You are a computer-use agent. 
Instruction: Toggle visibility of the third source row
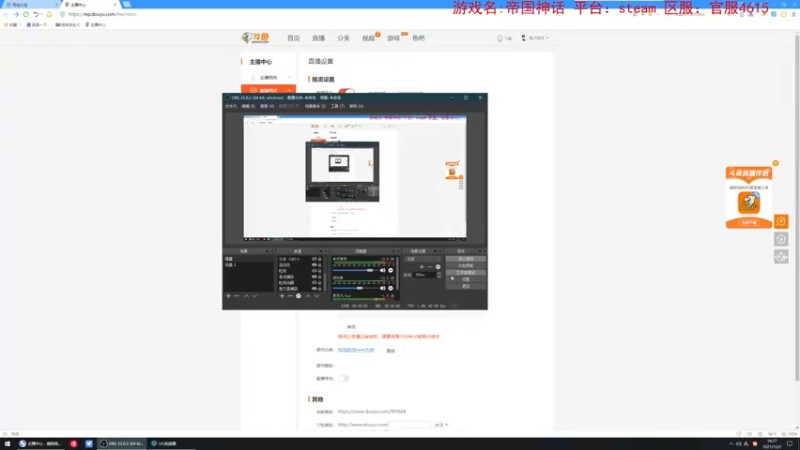pyautogui.click(x=314, y=271)
